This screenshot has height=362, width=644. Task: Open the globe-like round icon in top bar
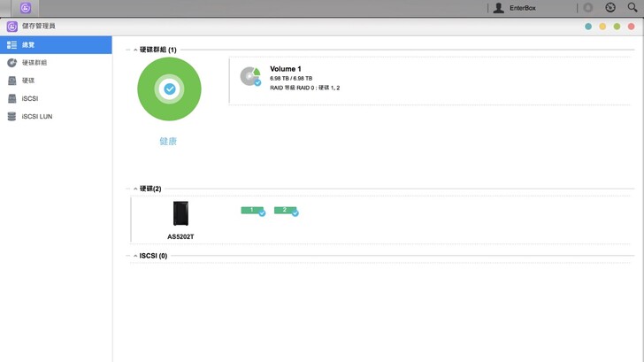click(x=610, y=7)
